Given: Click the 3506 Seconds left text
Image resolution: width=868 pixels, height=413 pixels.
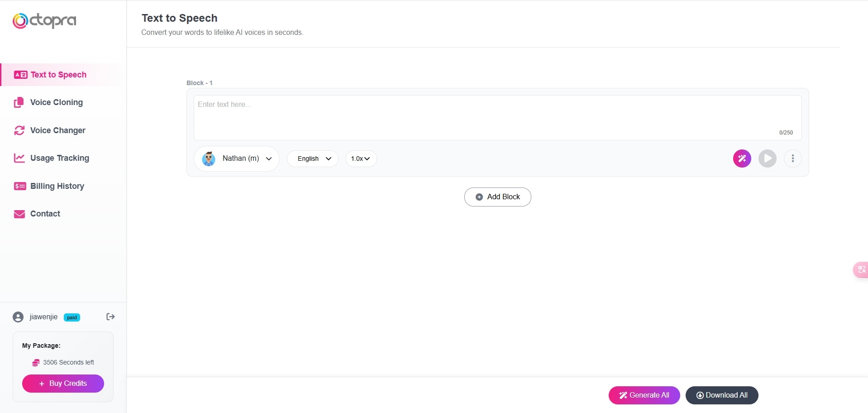Looking at the screenshot, I should click(x=68, y=362).
